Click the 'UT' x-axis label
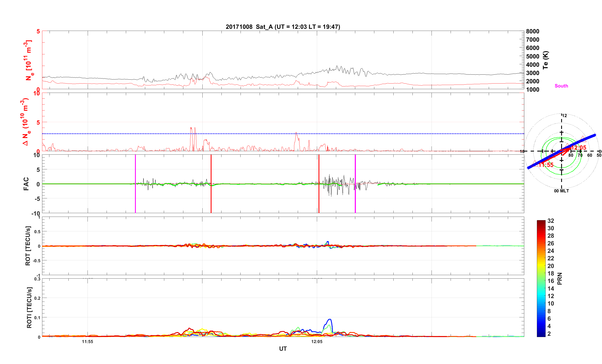Viewport: 602px width, 364px height. click(283, 349)
